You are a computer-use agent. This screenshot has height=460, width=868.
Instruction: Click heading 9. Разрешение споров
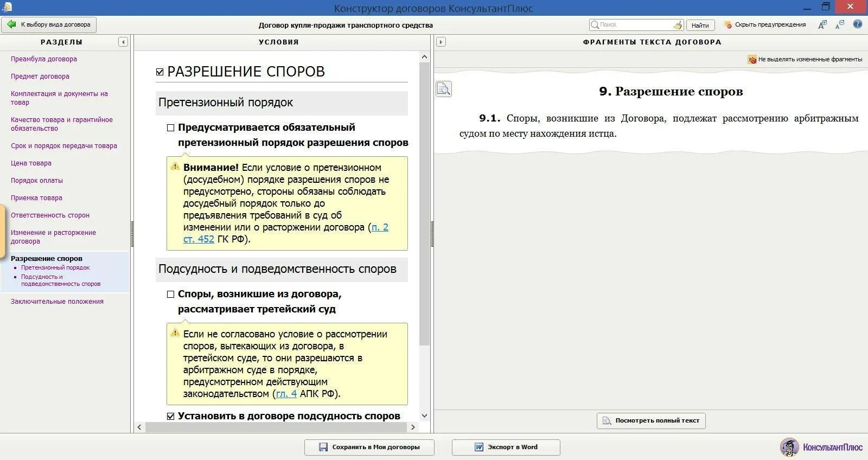[x=671, y=92]
